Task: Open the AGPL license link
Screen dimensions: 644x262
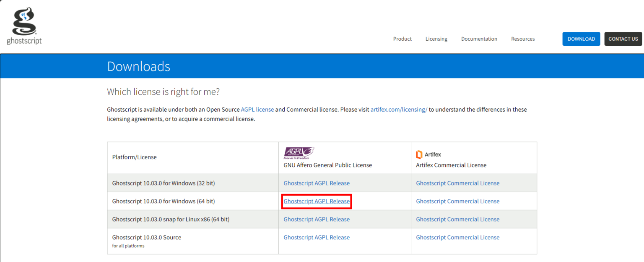Action: click(x=257, y=109)
